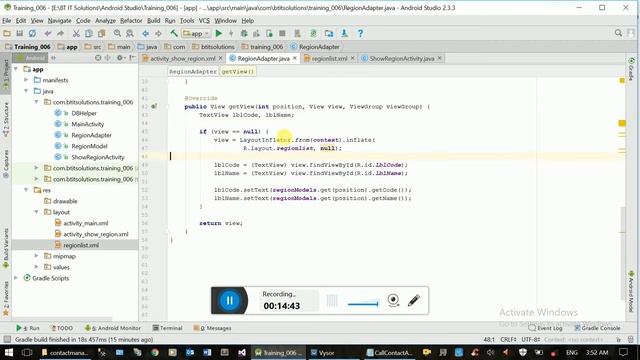This screenshot has height=360, width=640.
Task: Redo with the toolbar arrow icon
Action: tap(60, 33)
